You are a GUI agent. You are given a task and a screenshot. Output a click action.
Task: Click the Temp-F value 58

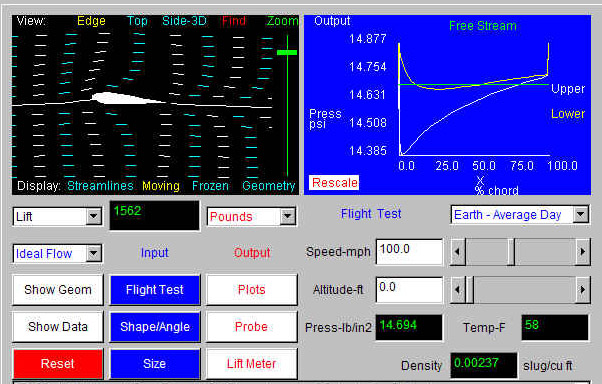point(555,327)
